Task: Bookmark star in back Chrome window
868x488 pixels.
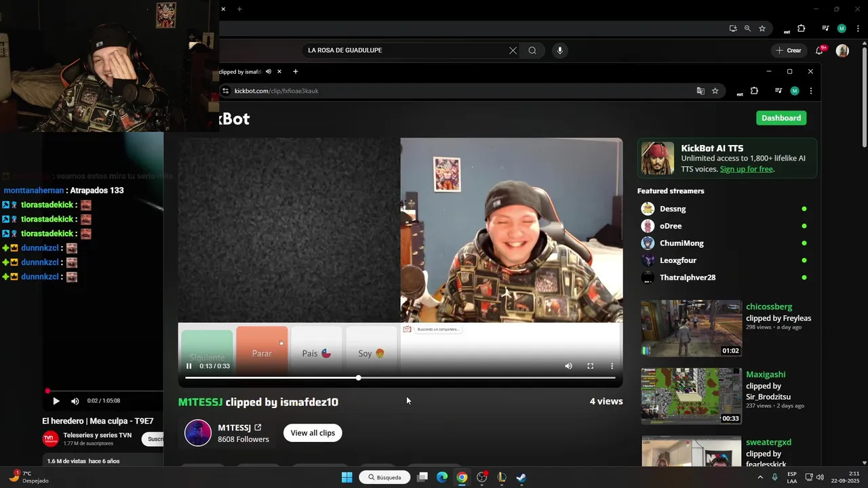Action: (762, 28)
